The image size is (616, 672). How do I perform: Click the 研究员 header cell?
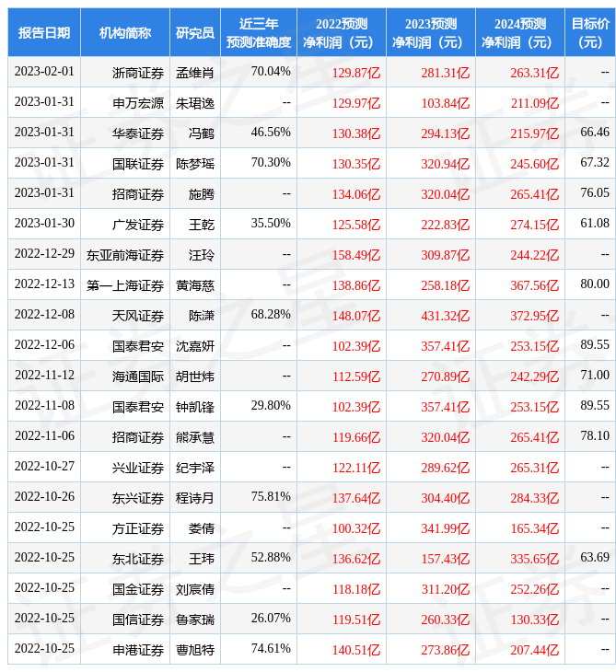click(x=194, y=32)
